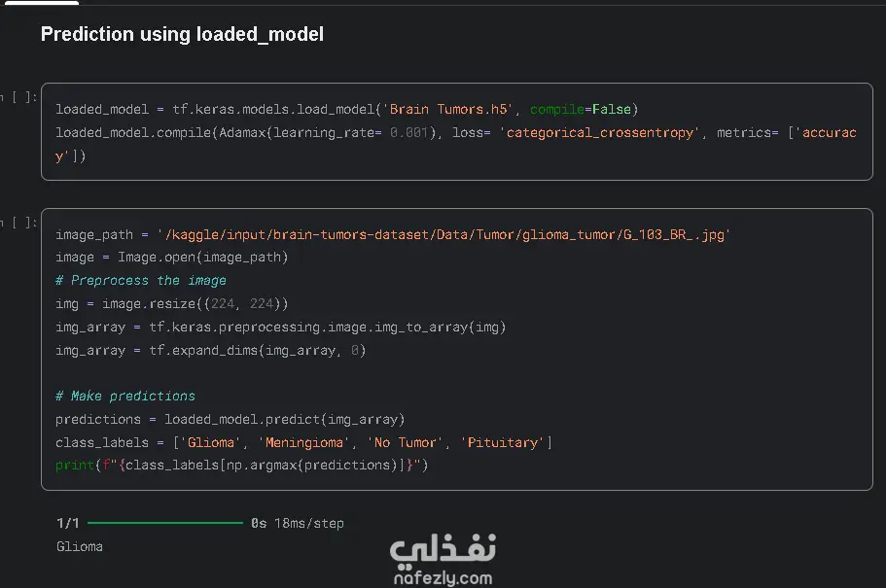Viewport: 886px width, 588px height.
Task: Click the 'Glioma' output result text
Action: [80, 546]
